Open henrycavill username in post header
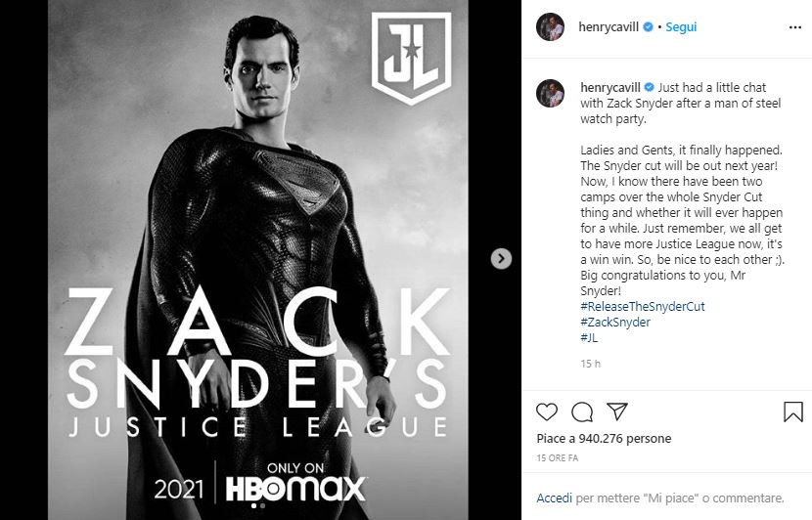Image resolution: width=812 pixels, height=520 pixels. click(x=608, y=27)
